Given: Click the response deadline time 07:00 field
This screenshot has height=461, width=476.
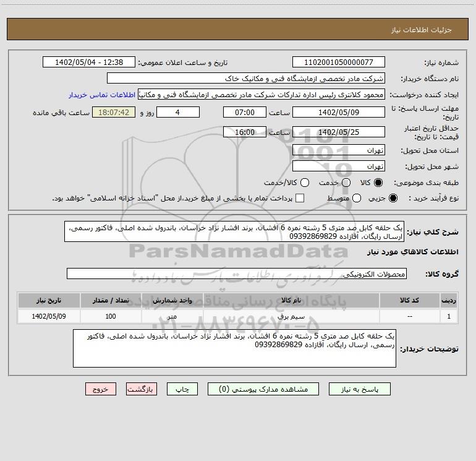Looking at the screenshot, I should point(245,113).
